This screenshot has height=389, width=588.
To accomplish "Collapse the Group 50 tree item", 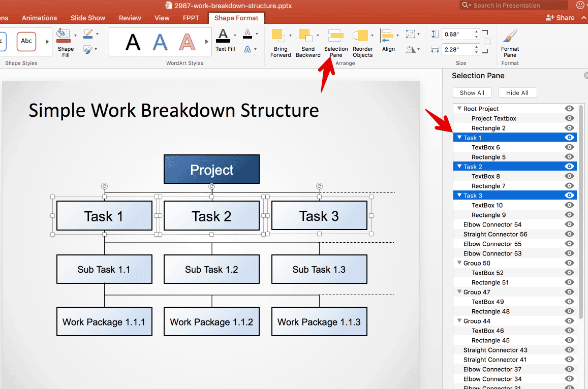I will pyautogui.click(x=459, y=263).
